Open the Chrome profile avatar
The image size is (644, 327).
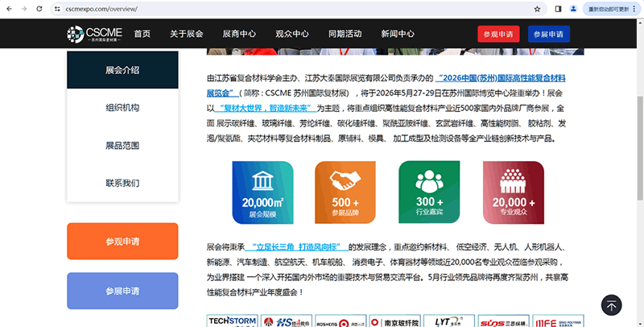tap(573, 9)
